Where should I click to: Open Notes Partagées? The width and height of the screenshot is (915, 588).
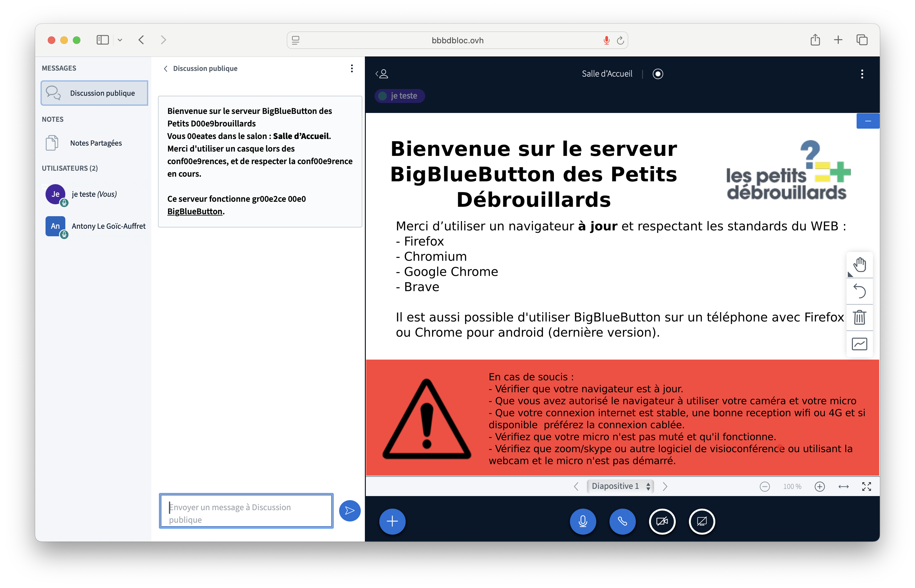pos(95,143)
